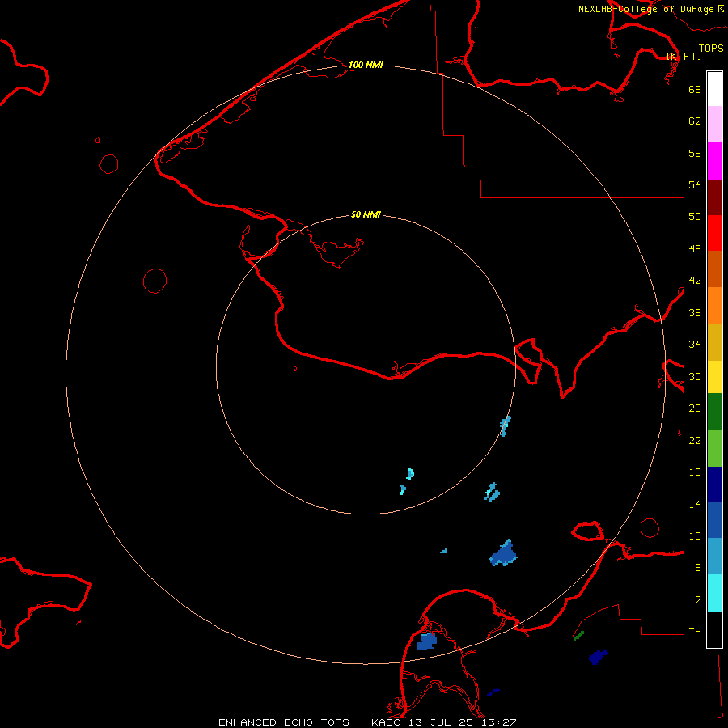Click the 62 legend value label
This screenshot has height=728, width=728.
[x=695, y=121]
